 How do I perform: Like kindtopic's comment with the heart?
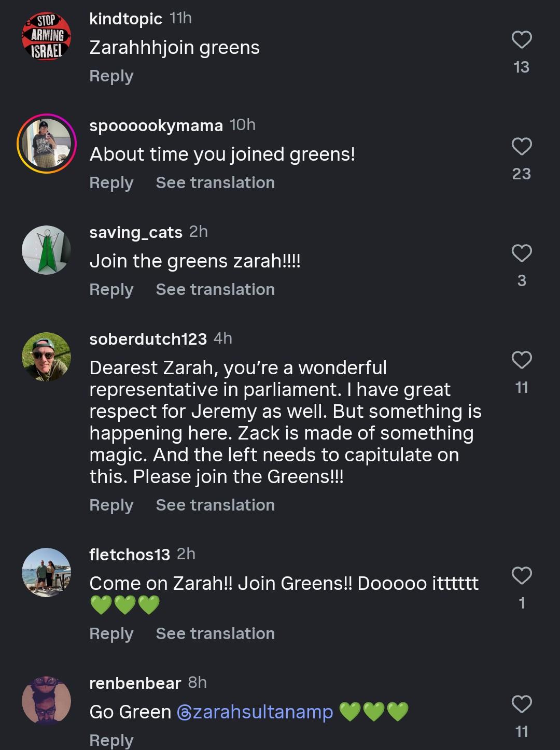click(521, 40)
